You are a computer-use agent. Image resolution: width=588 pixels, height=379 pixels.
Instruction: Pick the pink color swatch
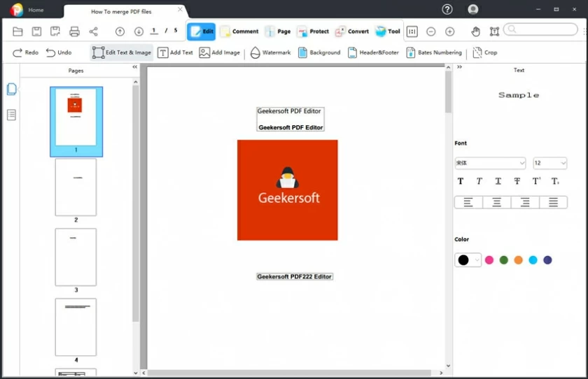[489, 260]
